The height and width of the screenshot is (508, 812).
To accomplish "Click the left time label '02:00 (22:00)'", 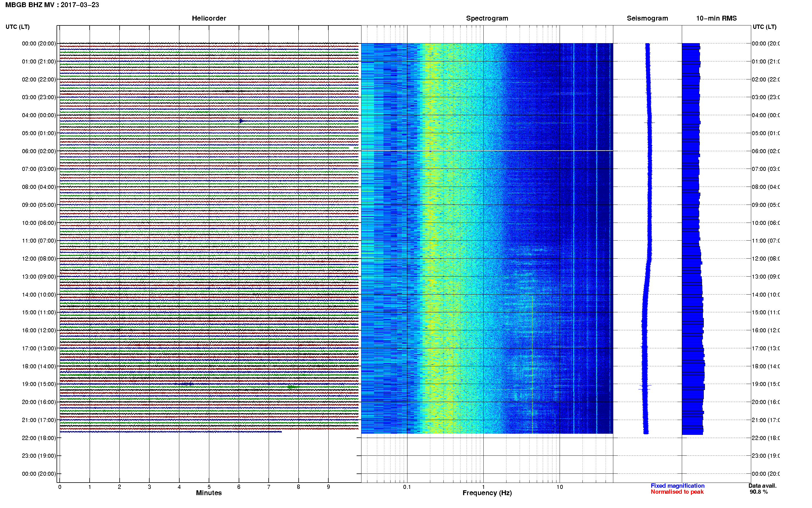I will pyautogui.click(x=39, y=80).
